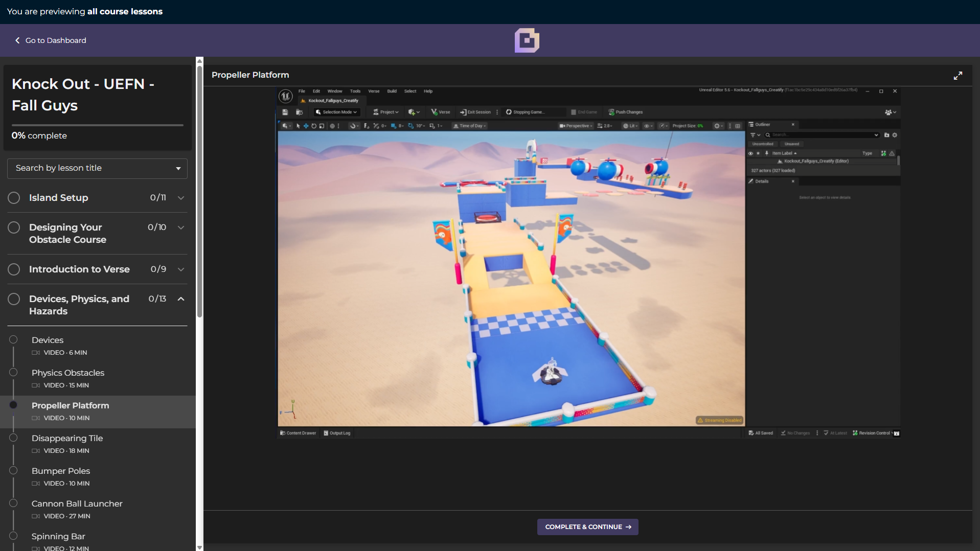Toggle completion circle for Physics Obstacles lesson
Image resolution: width=980 pixels, height=551 pixels.
tap(13, 372)
